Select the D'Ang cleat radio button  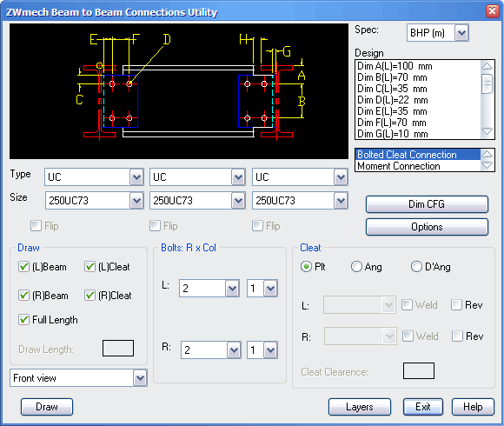coord(416,267)
